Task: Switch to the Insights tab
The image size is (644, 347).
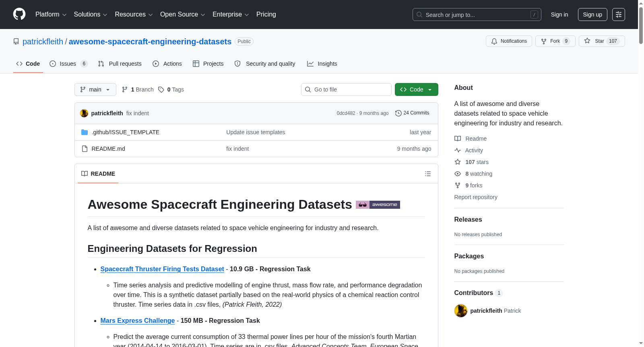Action: (x=322, y=64)
